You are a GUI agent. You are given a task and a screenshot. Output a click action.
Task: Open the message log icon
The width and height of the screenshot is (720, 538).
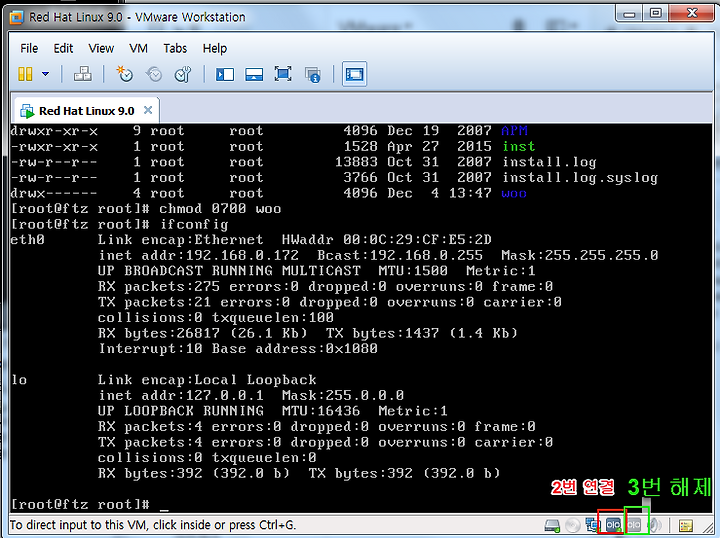(686, 525)
